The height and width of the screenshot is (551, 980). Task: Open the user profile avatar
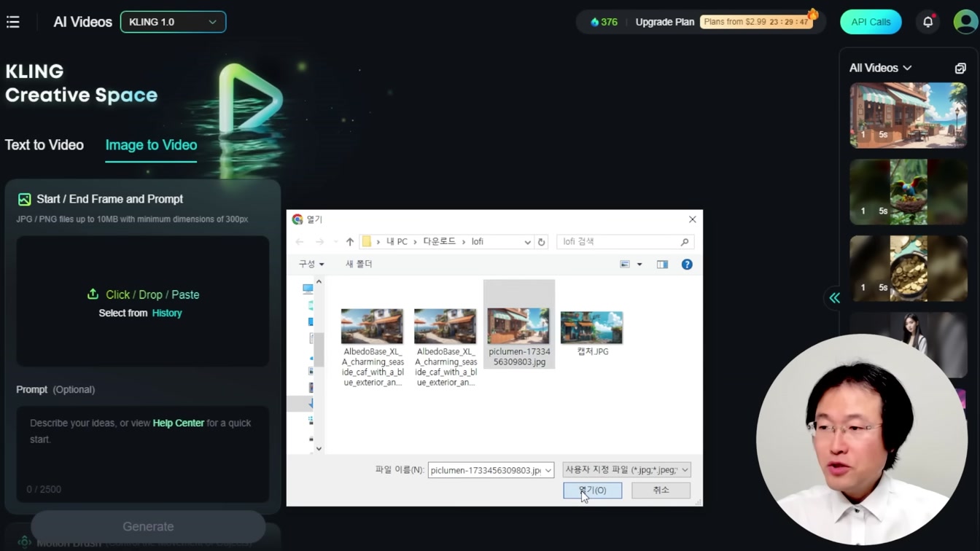coord(965,22)
